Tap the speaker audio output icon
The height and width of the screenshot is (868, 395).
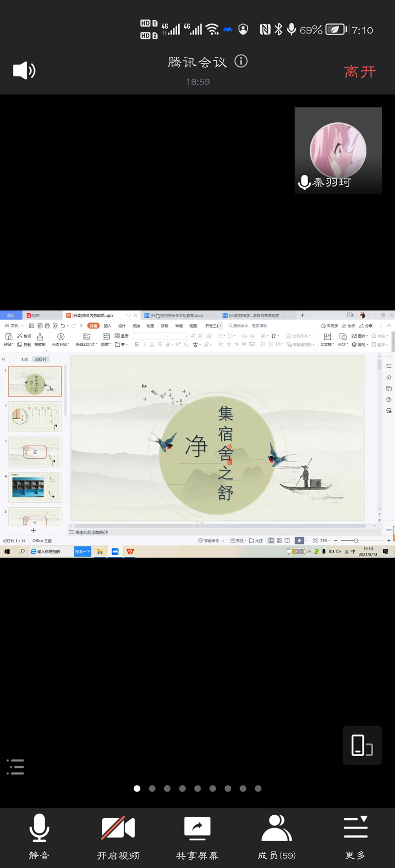24,71
